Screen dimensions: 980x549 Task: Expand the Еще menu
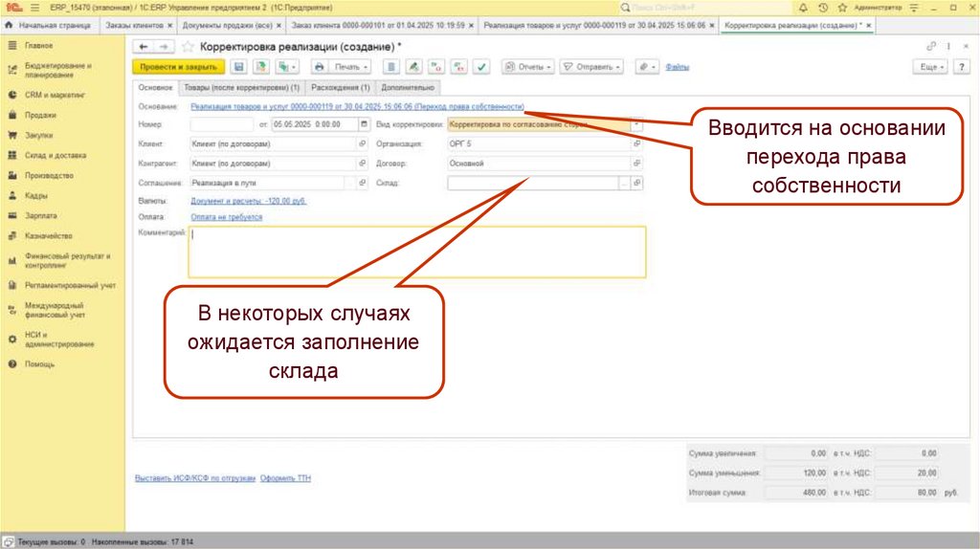coord(931,67)
